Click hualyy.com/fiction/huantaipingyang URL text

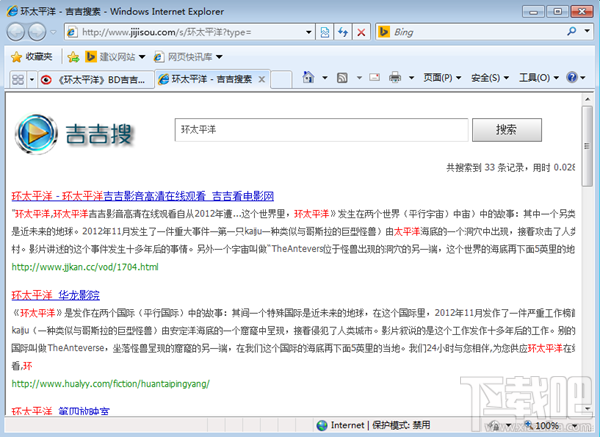pyautogui.click(x=111, y=383)
